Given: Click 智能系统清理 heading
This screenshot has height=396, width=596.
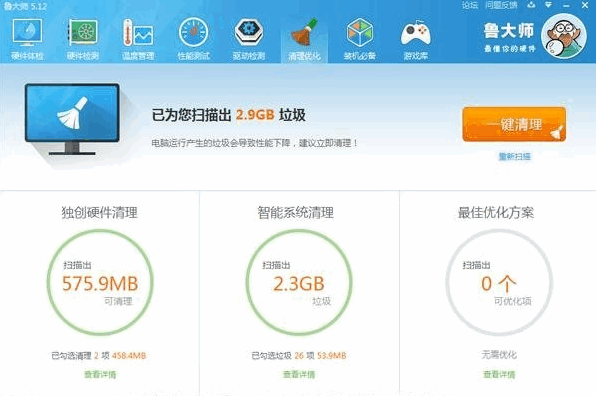Looking at the screenshot, I should click(296, 212).
